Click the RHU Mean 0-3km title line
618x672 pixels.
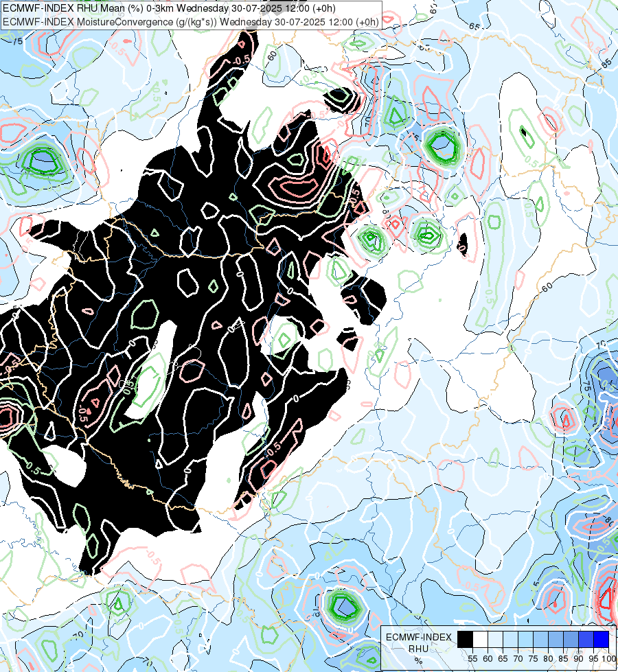tap(170, 8)
